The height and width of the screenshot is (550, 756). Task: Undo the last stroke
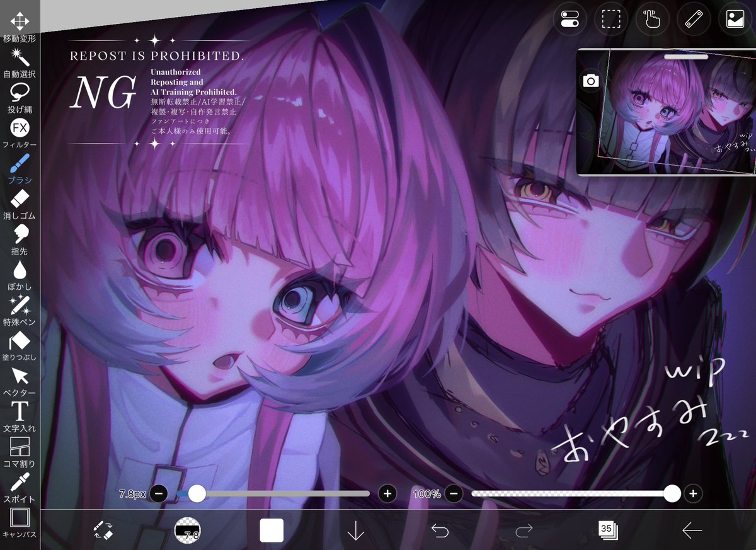pos(439,531)
